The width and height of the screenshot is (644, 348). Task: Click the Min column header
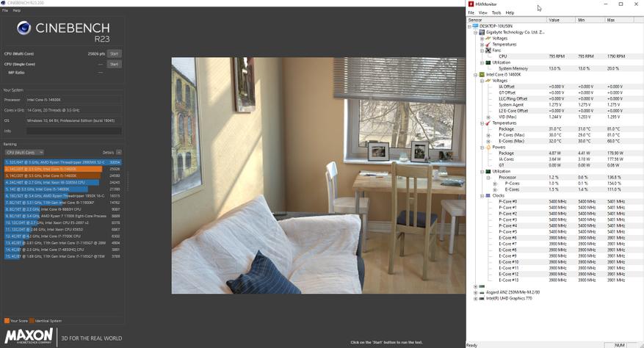tap(590, 20)
